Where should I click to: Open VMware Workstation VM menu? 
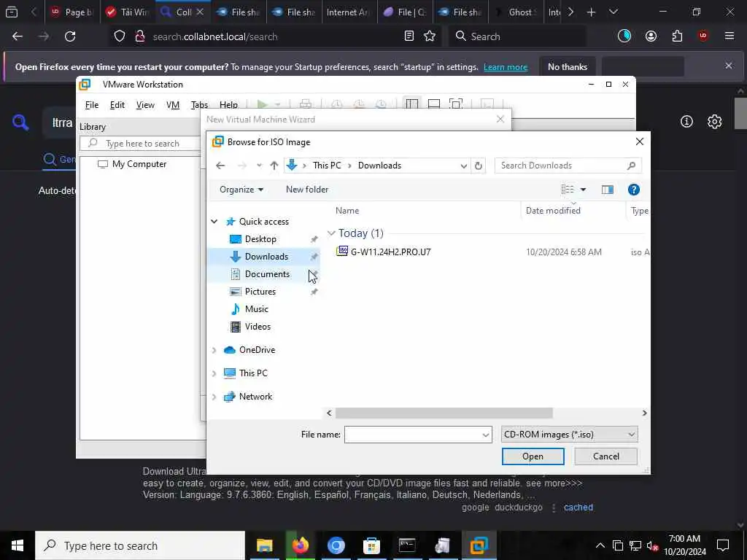click(x=172, y=105)
